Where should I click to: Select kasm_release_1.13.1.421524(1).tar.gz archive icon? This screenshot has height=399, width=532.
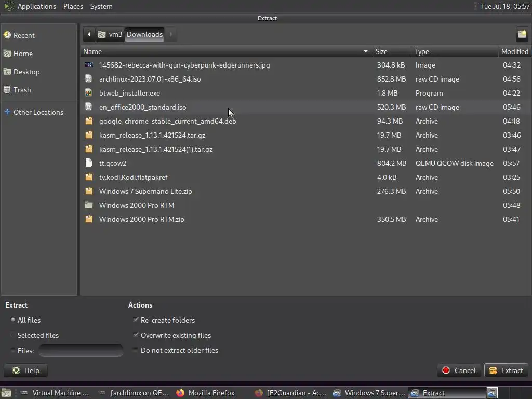(x=88, y=149)
